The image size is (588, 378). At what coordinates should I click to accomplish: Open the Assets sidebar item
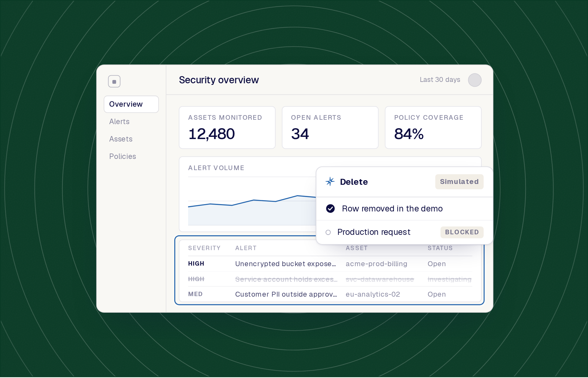click(x=121, y=139)
